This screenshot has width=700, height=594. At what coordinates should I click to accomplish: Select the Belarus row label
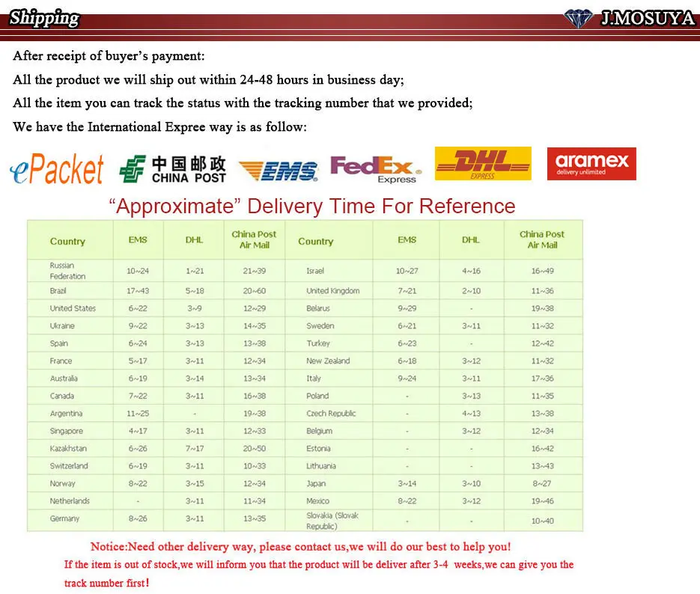pyautogui.click(x=318, y=308)
